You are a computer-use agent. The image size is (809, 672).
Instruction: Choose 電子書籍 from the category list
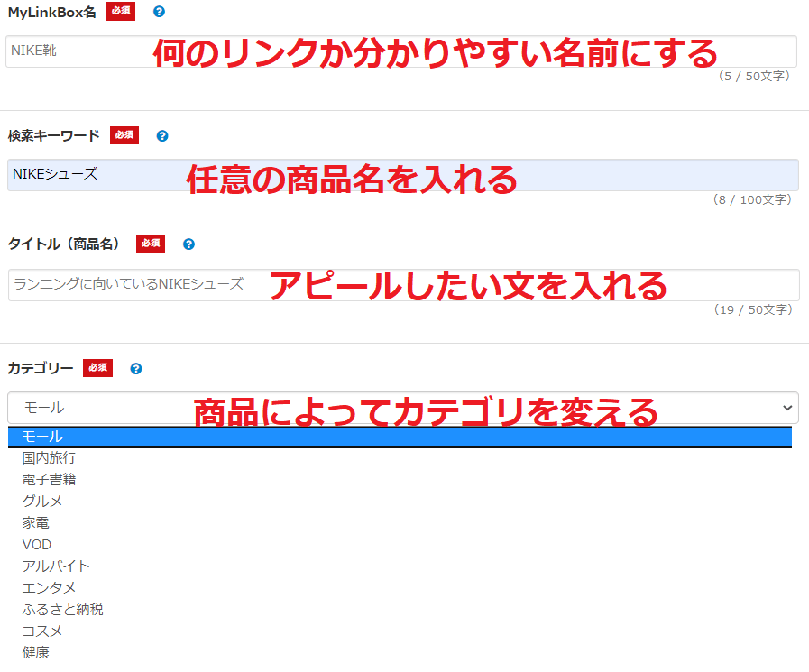(400, 480)
